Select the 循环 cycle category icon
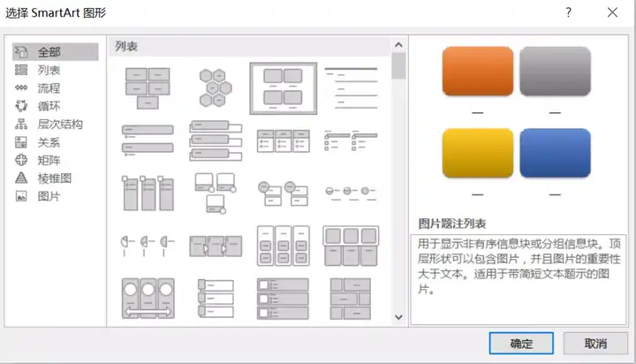Image resolution: width=636 pixels, height=364 pixels. (x=21, y=106)
